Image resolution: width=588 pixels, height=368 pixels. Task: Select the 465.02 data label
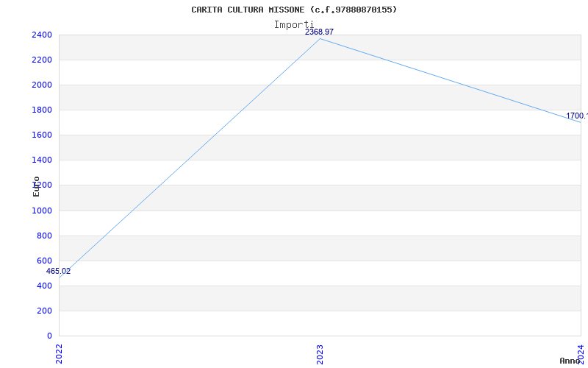pos(59,271)
